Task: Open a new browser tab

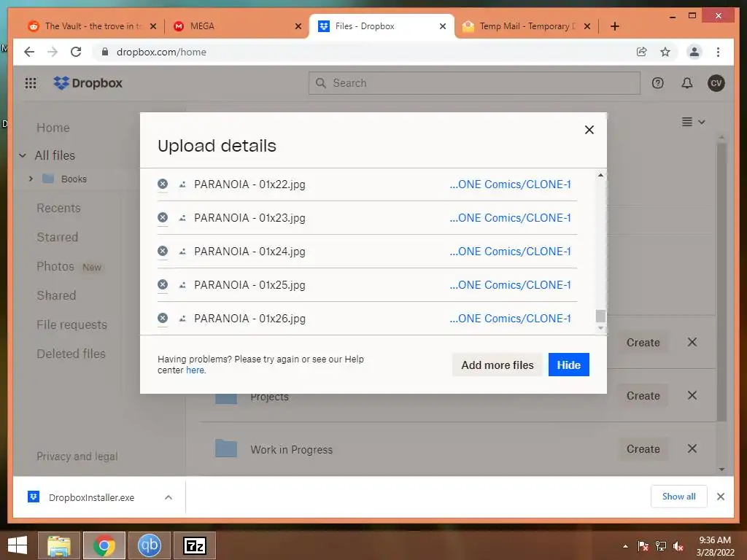Action: click(x=614, y=26)
